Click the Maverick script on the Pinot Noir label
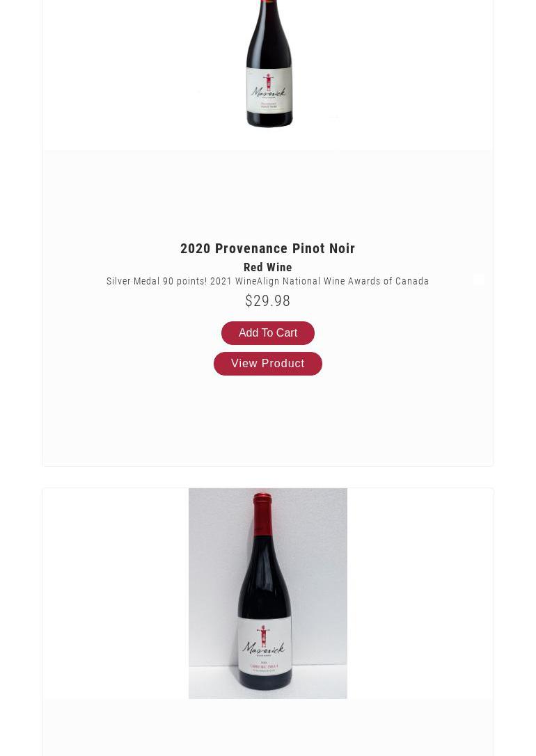This screenshot has width=536, height=756. pos(269,93)
